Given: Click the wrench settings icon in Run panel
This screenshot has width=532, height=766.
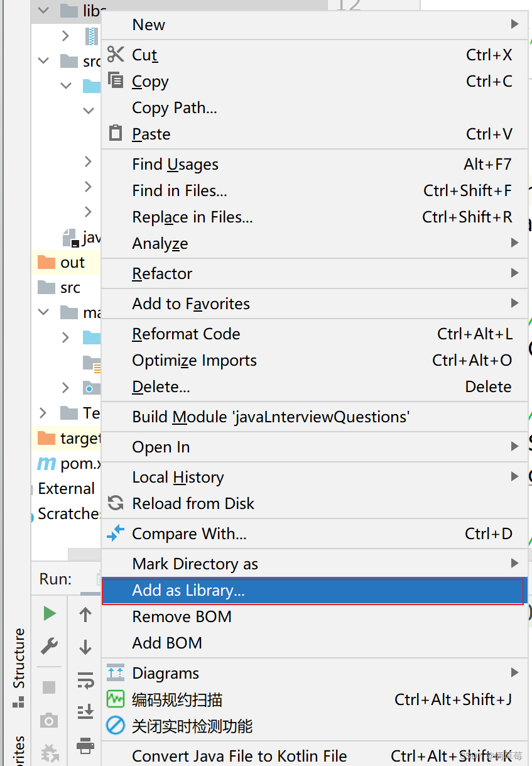Looking at the screenshot, I should (x=49, y=646).
